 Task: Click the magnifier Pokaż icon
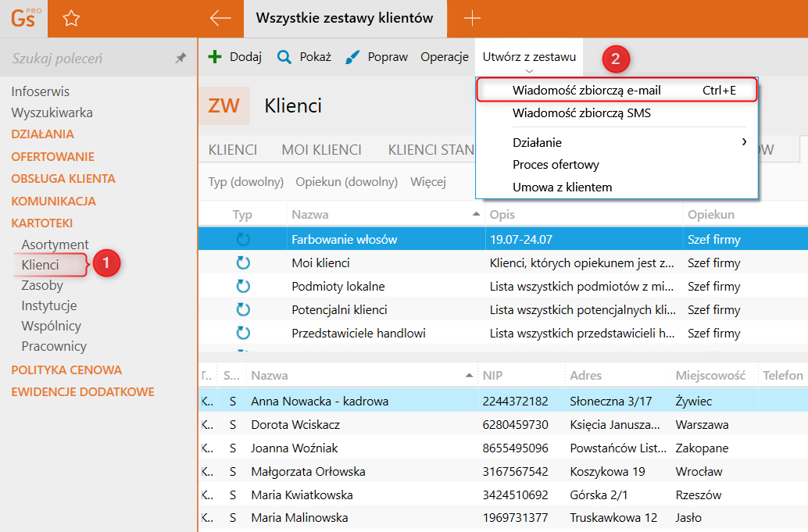[284, 57]
